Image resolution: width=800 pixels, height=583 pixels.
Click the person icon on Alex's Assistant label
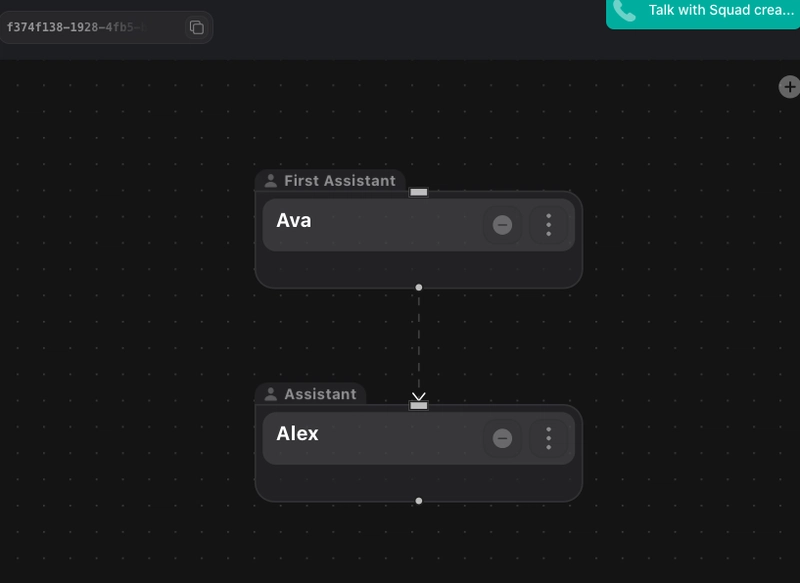pyautogui.click(x=271, y=394)
